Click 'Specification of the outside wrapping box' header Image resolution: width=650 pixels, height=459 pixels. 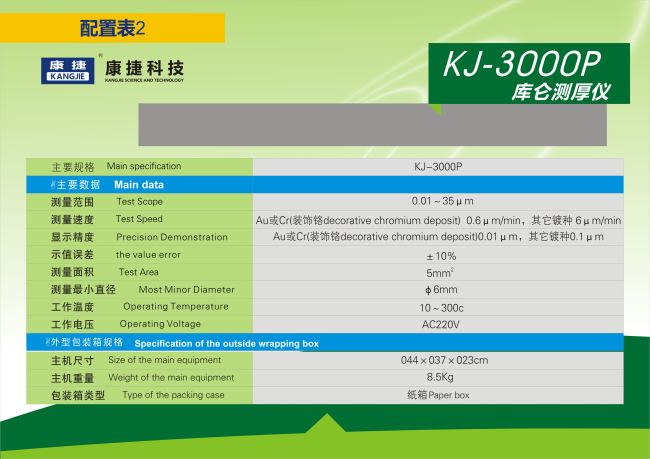226,343
